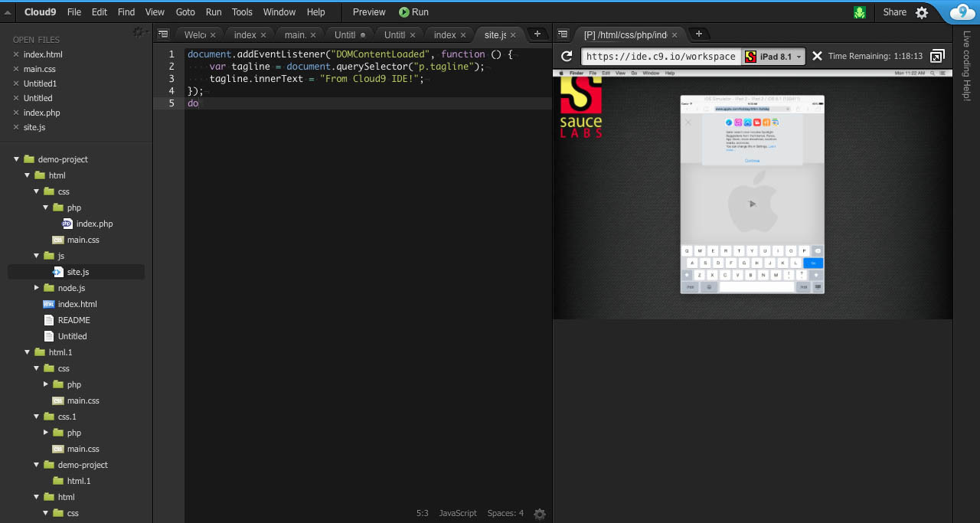Open the Goto menu
Image resolution: width=980 pixels, height=523 pixels.
(185, 12)
